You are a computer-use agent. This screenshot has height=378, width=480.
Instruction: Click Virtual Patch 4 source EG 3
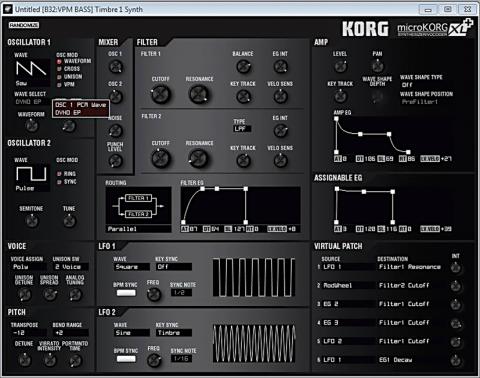click(348, 323)
